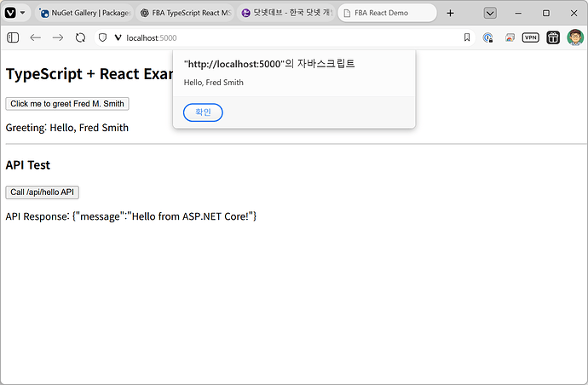588x385 pixels.
Task: Click the alert title with localhost:5000
Action: click(269, 64)
